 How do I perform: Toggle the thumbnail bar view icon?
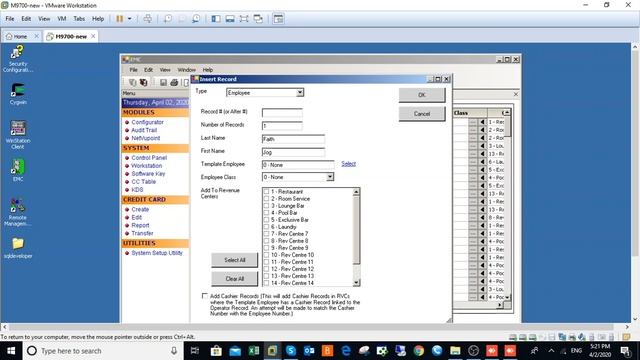point(230,19)
